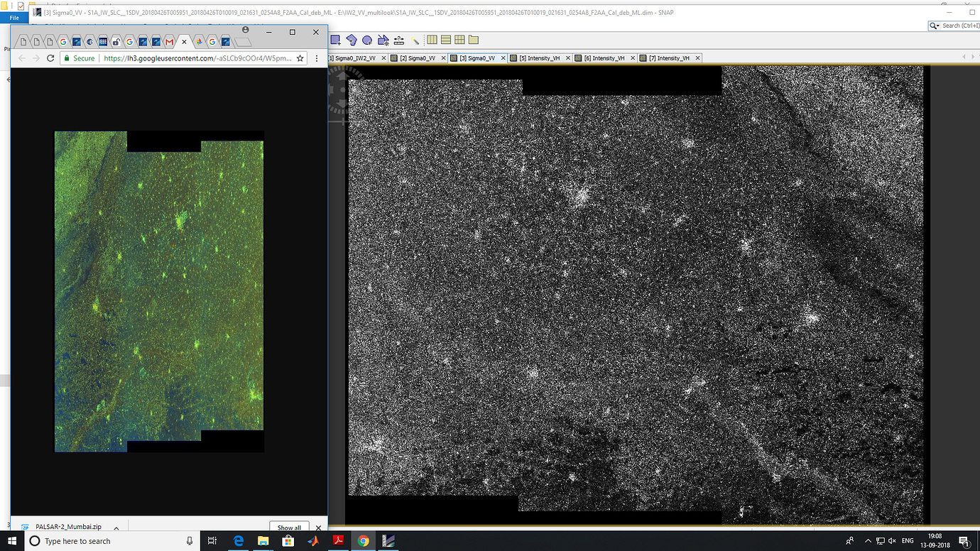Bookmark the current page with the star
This screenshot has width=980, height=551.
coord(300,58)
